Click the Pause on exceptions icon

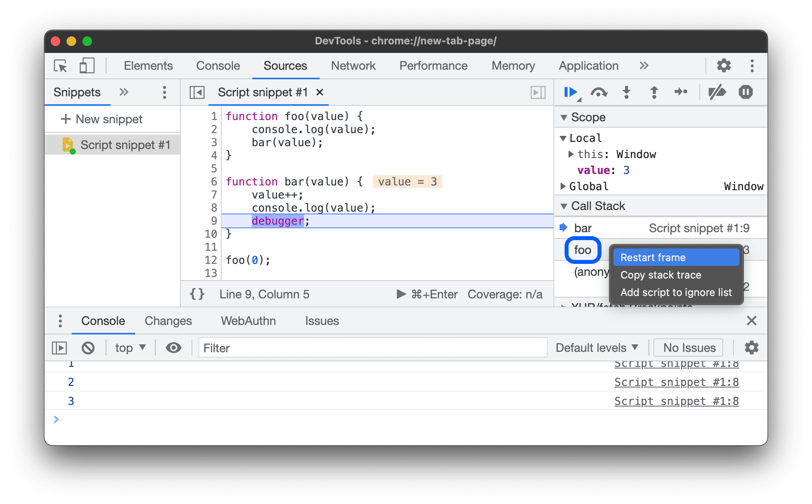pos(746,93)
